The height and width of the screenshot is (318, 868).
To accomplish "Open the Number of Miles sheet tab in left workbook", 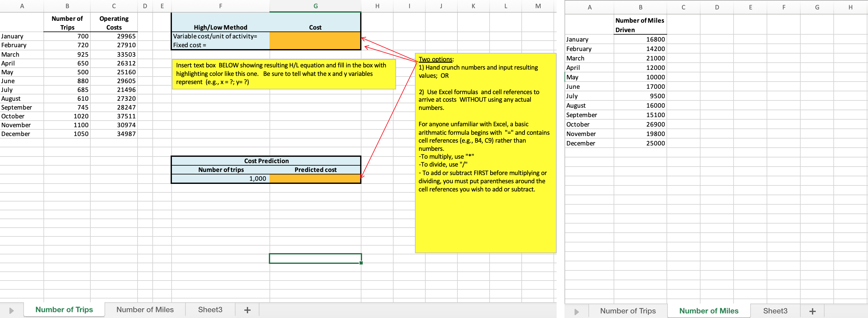I will click(x=145, y=309).
